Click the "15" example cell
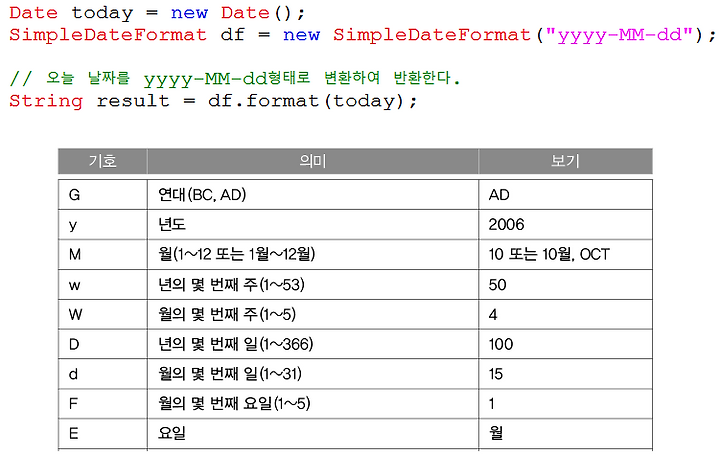The width and height of the screenshot is (720, 455). pos(565,374)
